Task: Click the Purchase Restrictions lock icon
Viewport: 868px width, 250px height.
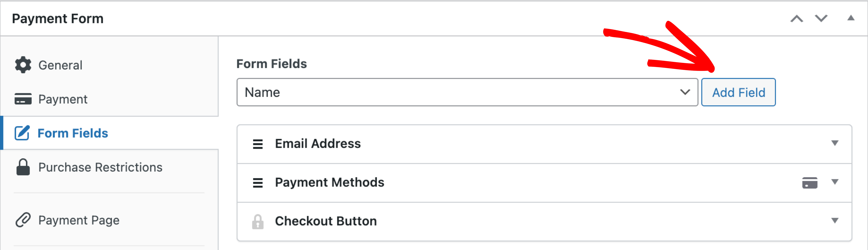Action: coord(23,167)
